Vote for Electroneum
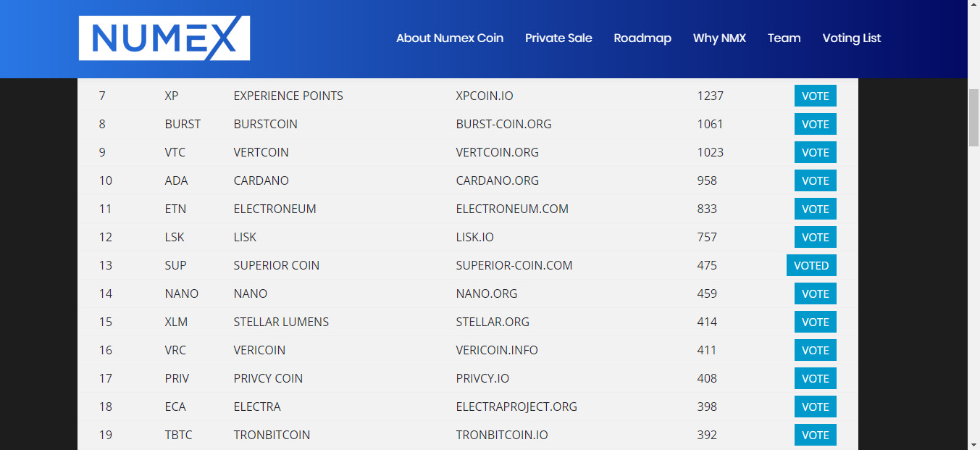Viewport: 980px width, 450px height. point(816,209)
